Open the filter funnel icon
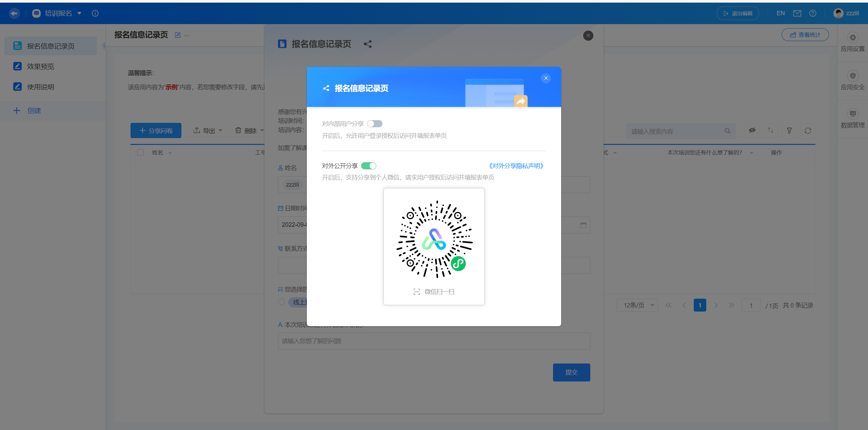 point(789,131)
